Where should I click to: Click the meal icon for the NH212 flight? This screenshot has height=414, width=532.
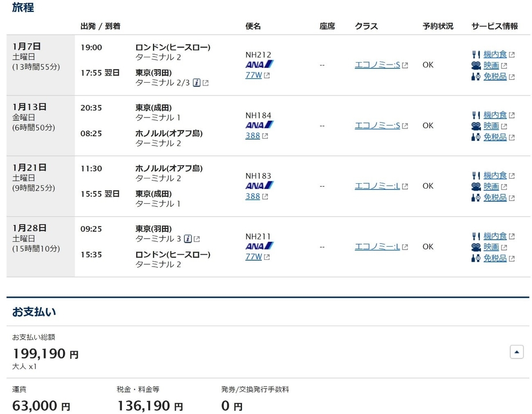point(476,55)
